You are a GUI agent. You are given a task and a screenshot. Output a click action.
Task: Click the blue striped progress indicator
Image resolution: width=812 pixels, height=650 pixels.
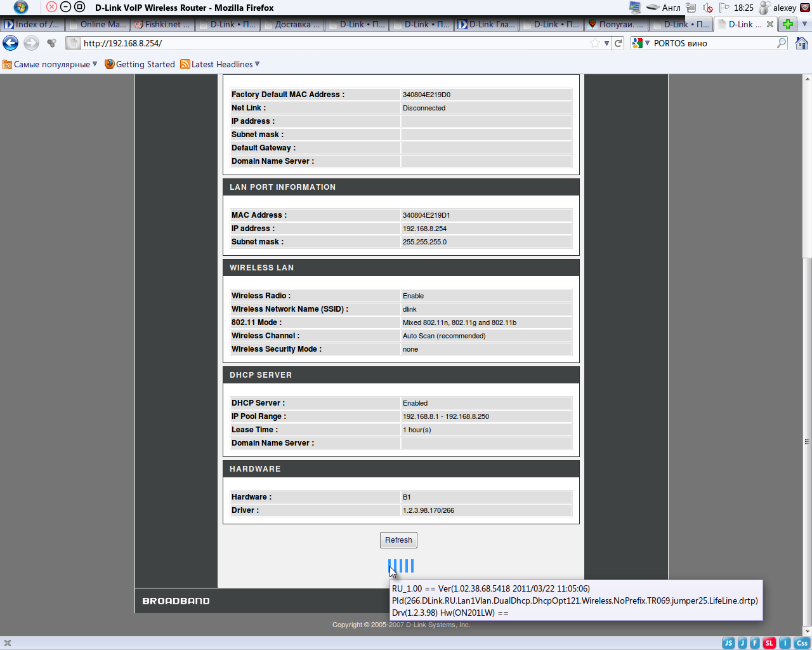(401, 566)
